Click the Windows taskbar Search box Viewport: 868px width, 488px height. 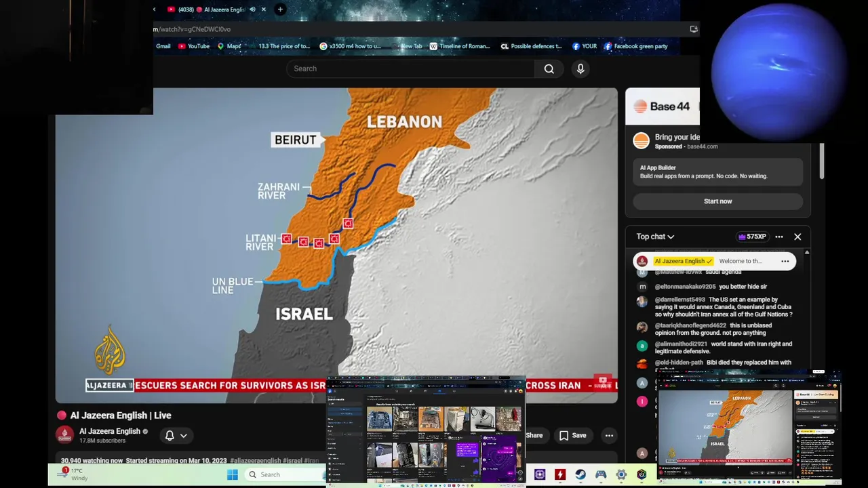point(283,474)
